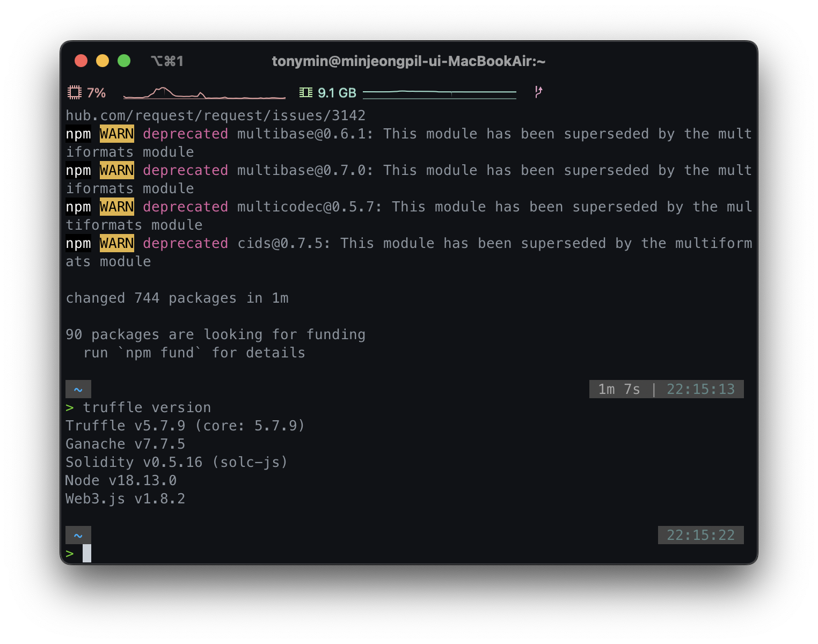Click the git branch icon in status bar
This screenshot has height=644, width=818.
[538, 92]
